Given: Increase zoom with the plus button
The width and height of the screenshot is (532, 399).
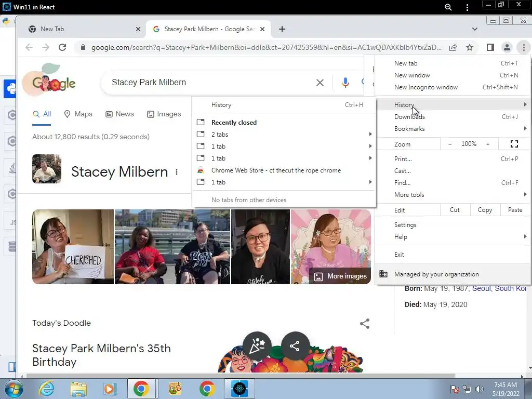Looking at the screenshot, I should tap(488, 144).
